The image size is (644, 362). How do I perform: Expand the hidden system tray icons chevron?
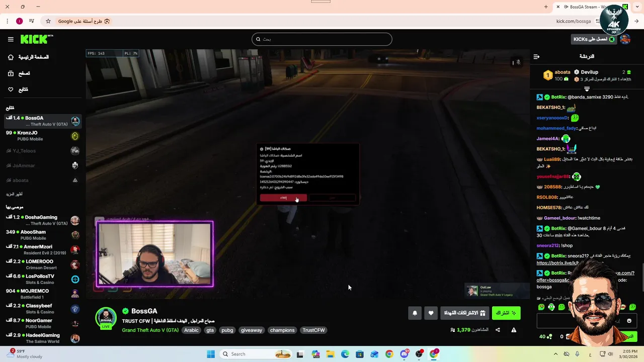pyautogui.click(x=555, y=354)
